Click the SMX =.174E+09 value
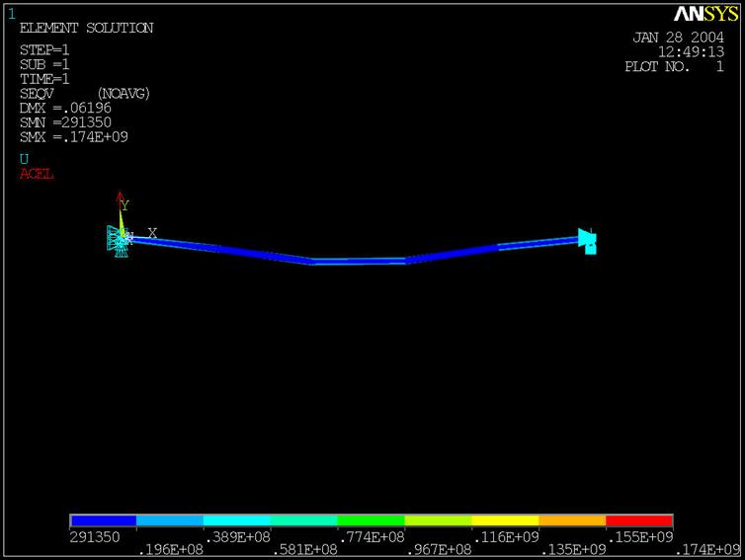745x560 pixels. click(x=74, y=137)
